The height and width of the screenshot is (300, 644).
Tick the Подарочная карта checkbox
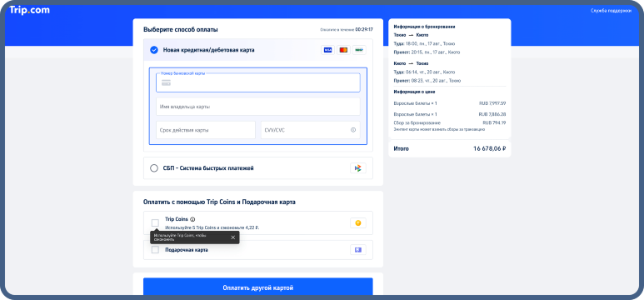pyautogui.click(x=155, y=250)
